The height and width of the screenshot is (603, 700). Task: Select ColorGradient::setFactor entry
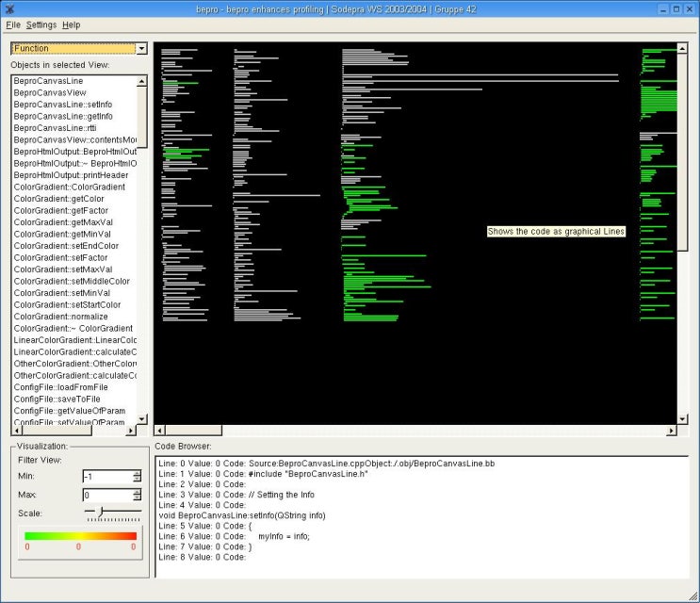coord(60,257)
